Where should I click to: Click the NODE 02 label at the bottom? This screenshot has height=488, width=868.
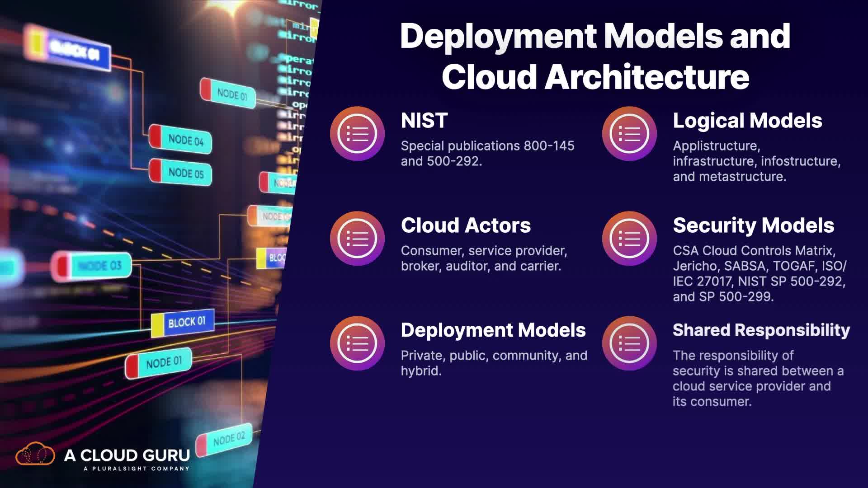pos(228,438)
